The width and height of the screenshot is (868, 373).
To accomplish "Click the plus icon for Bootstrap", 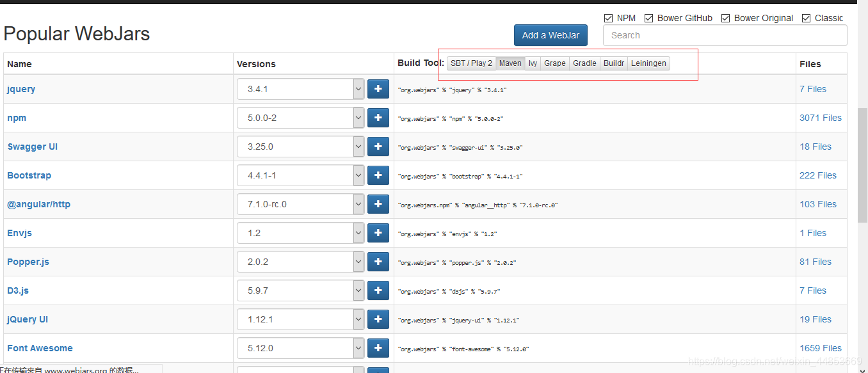I will 378,175.
